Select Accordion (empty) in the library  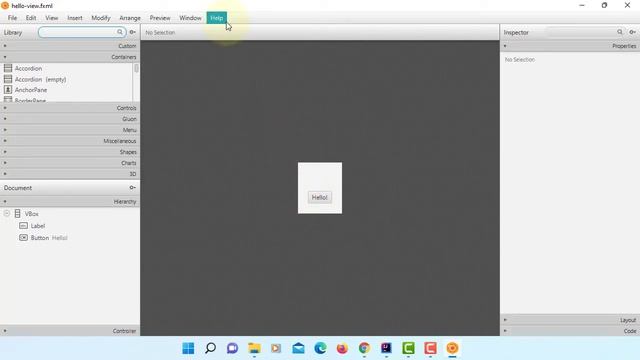[40, 79]
